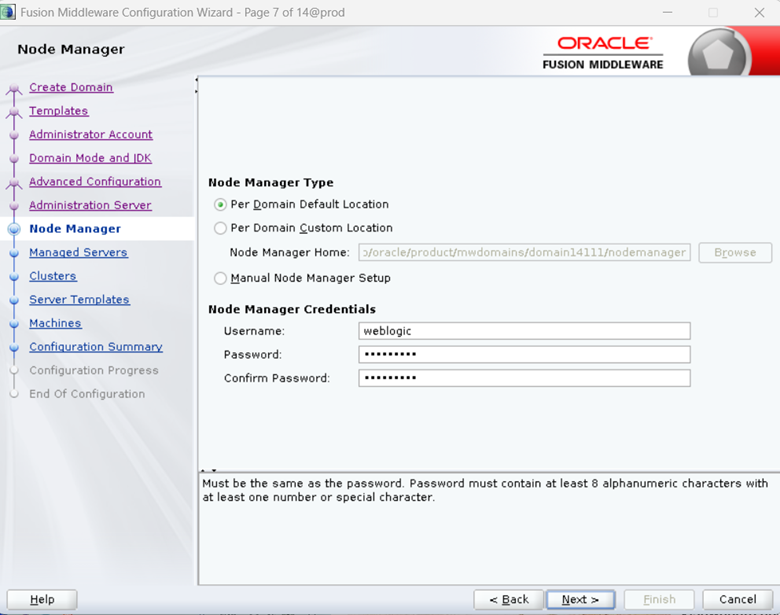The width and height of the screenshot is (780, 615).
Task: Click the Machines step bullet icon
Action: (14, 324)
